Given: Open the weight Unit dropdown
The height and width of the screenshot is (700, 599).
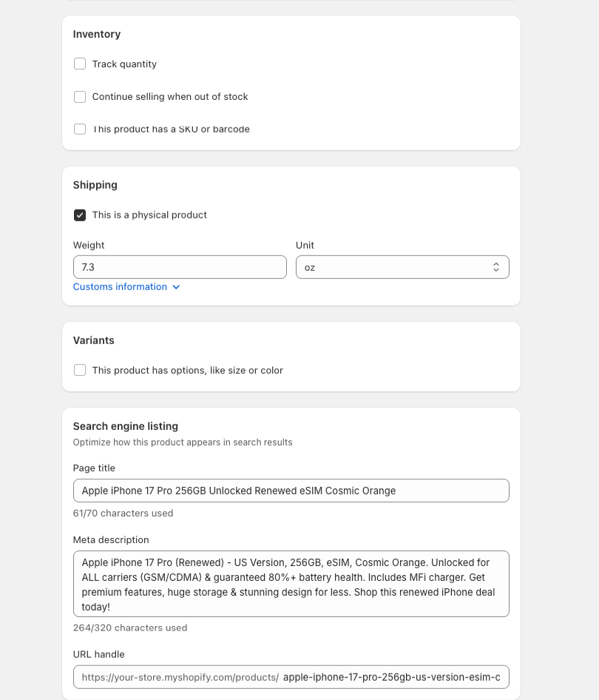Looking at the screenshot, I should coord(402,266).
